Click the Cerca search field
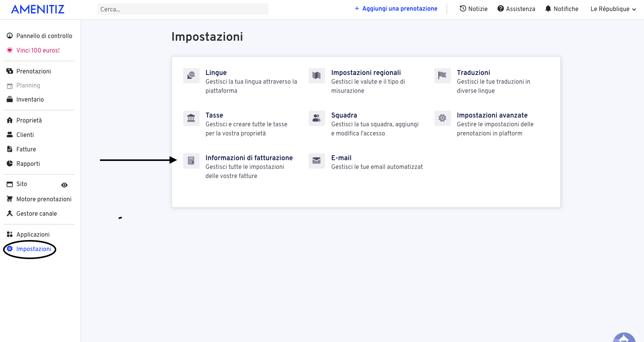644x342 pixels. (182, 9)
